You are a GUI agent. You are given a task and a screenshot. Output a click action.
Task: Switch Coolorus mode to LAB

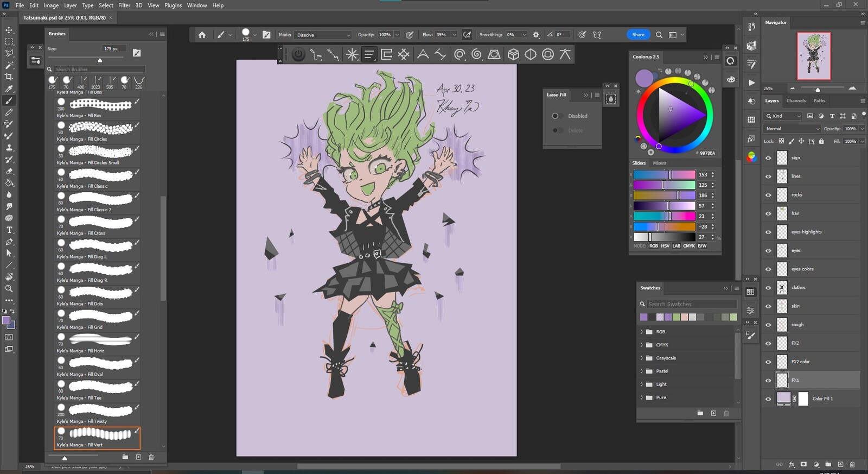676,246
